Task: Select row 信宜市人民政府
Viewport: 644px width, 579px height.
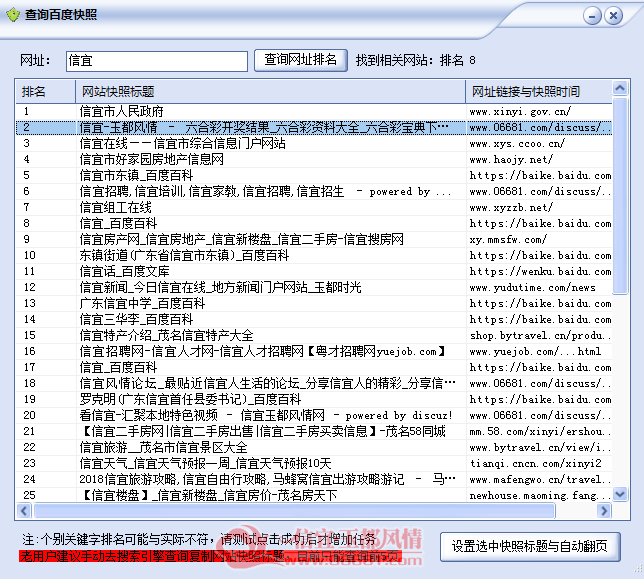Action: pos(314,111)
